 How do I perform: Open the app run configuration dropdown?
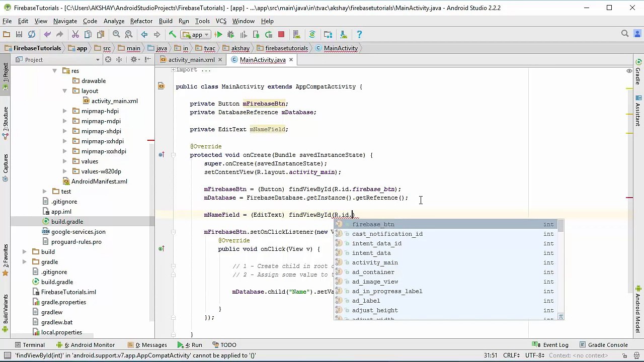pyautogui.click(x=197, y=34)
